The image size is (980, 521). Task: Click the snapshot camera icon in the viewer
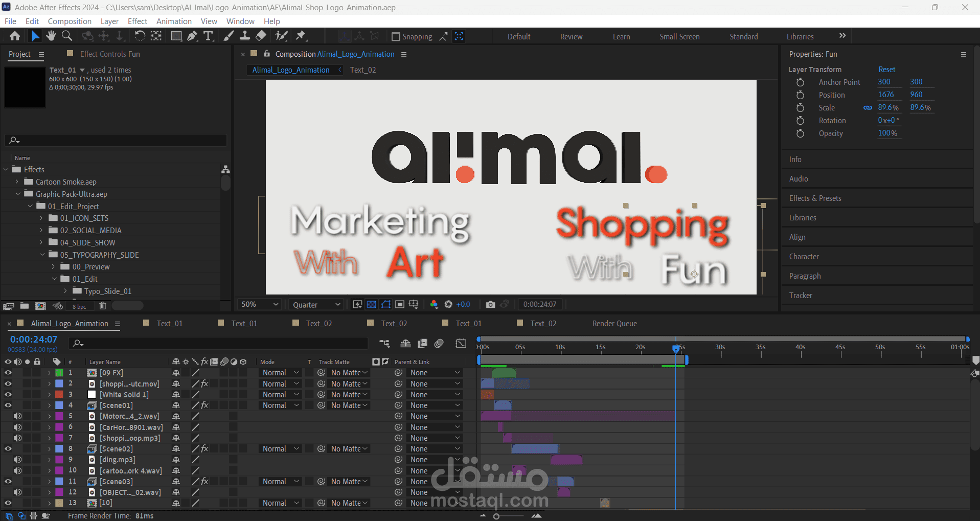pos(490,304)
